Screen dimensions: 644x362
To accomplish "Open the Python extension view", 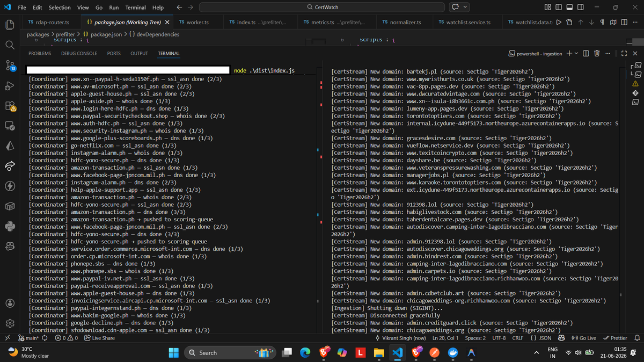I will click(10, 226).
